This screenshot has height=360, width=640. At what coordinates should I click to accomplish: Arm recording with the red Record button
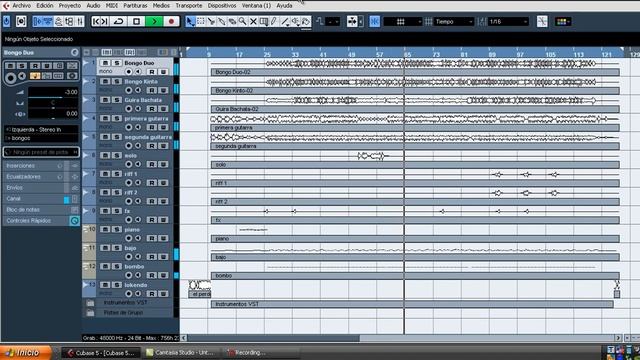(x=171, y=22)
